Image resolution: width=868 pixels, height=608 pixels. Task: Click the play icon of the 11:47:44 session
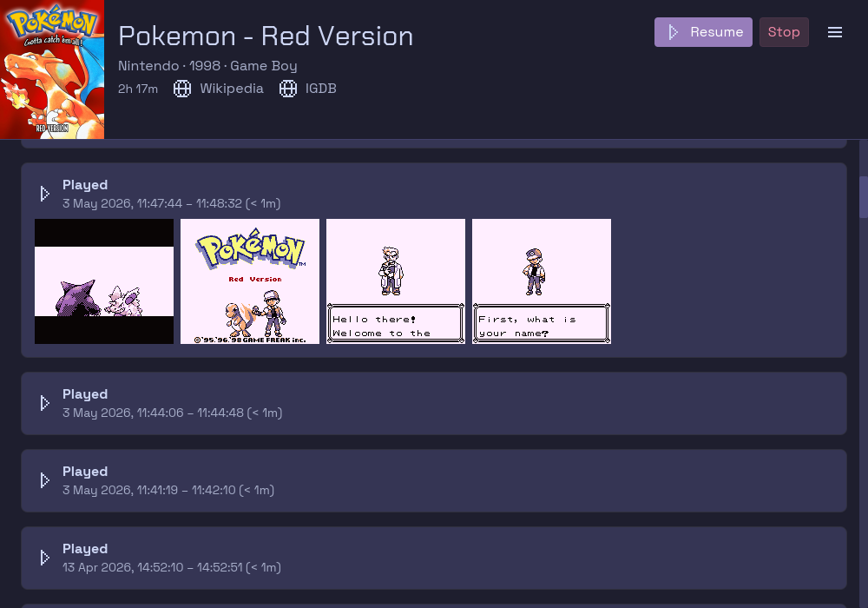point(45,194)
